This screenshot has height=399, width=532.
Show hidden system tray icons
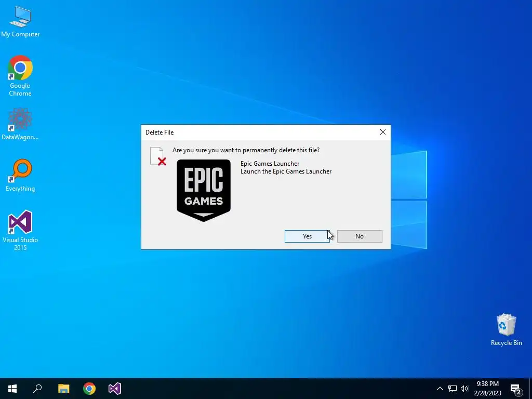[x=440, y=389]
